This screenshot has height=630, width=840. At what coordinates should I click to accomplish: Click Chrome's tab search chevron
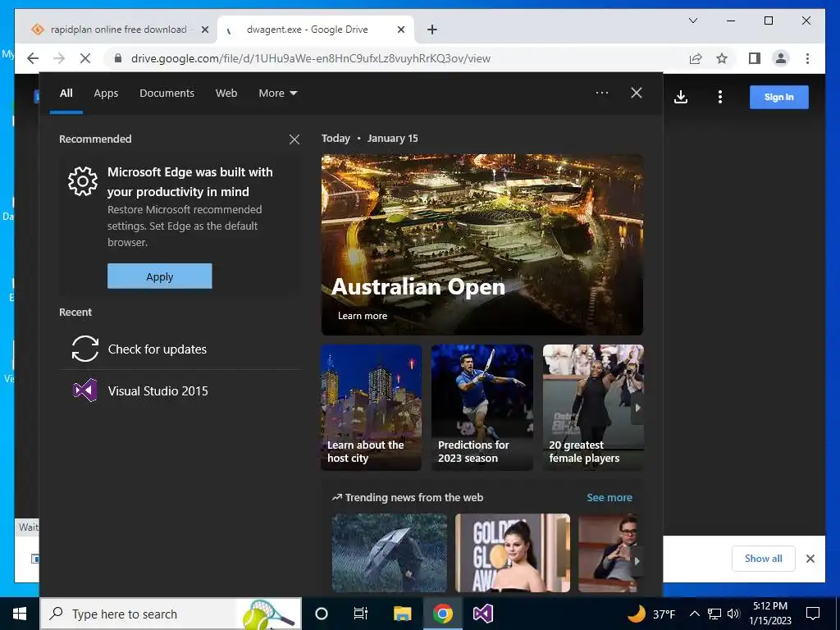point(692,21)
